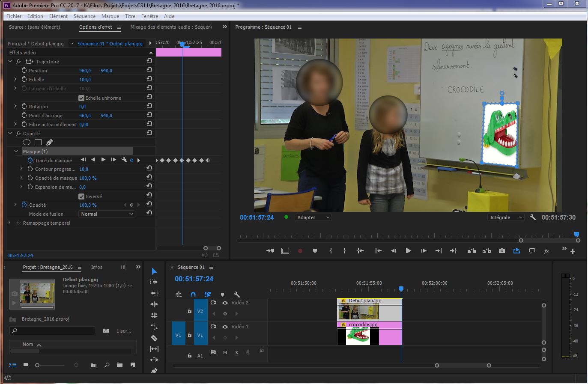The image size is (588, 384).
Task: Expand the Remappage temporel effect
Action: click(x=10, y=223)
